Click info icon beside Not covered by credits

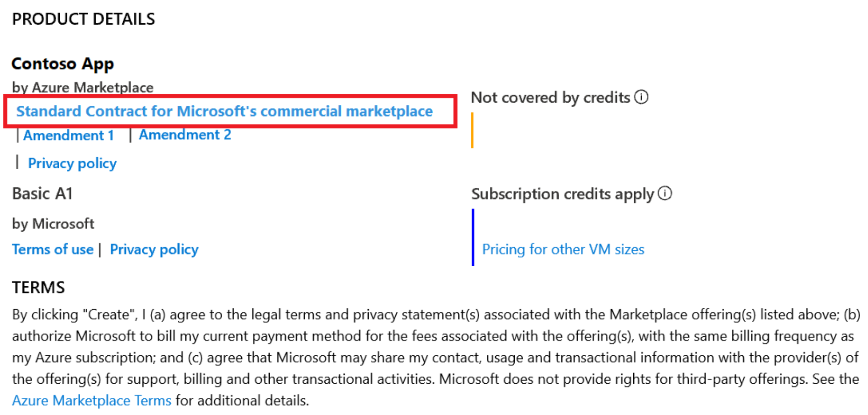[642, 97]
